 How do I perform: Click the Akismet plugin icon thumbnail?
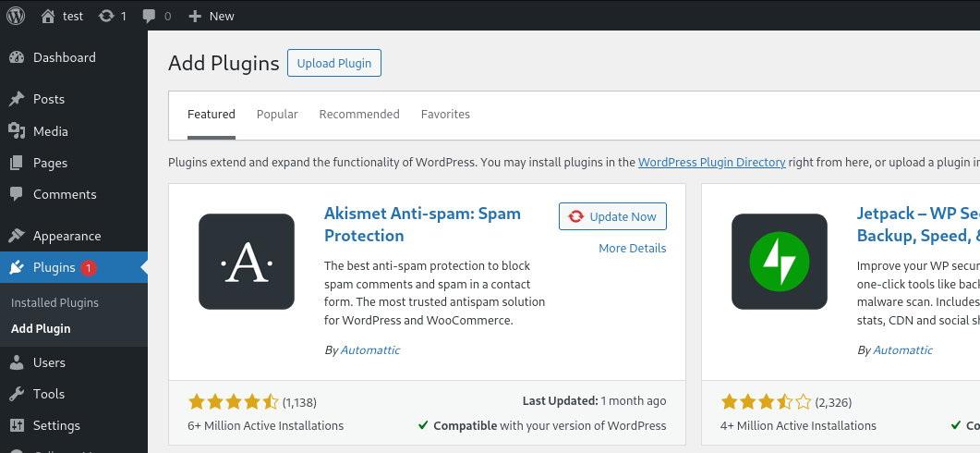click(x=247, y=262)
